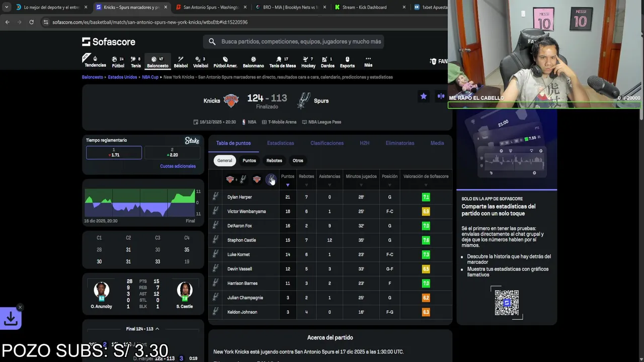
Task: Open the Más sports menu
Action: pyautogui.click(x=368, y=61)
